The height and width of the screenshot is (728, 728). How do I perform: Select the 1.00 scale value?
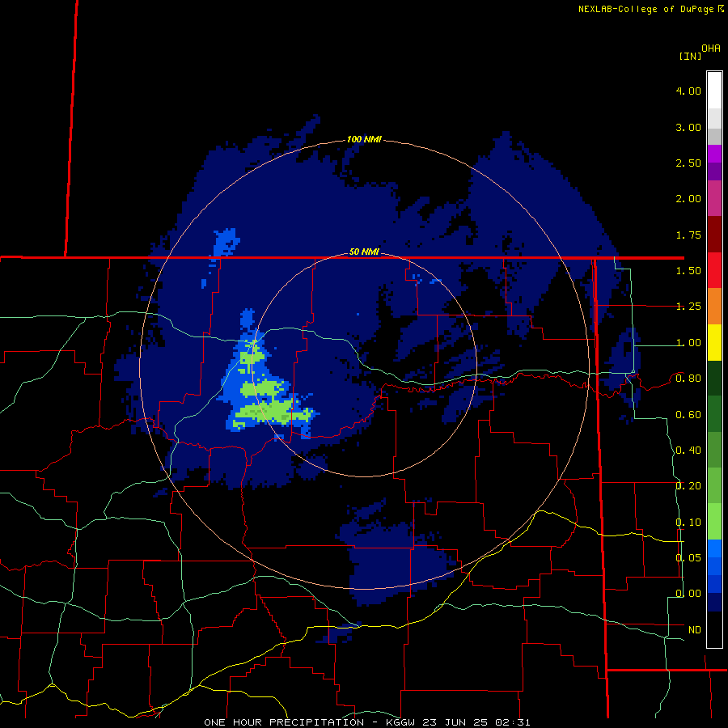click(x=688, y=343)
